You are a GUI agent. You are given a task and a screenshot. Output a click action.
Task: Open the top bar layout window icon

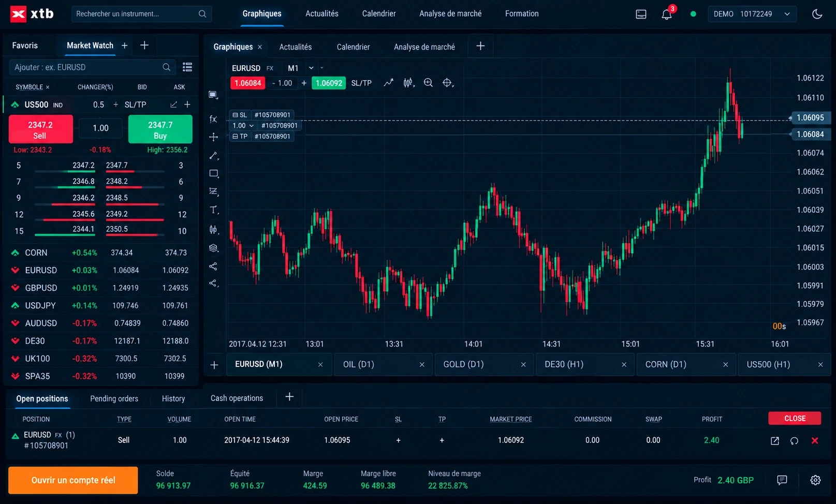(x=641, y=14)
